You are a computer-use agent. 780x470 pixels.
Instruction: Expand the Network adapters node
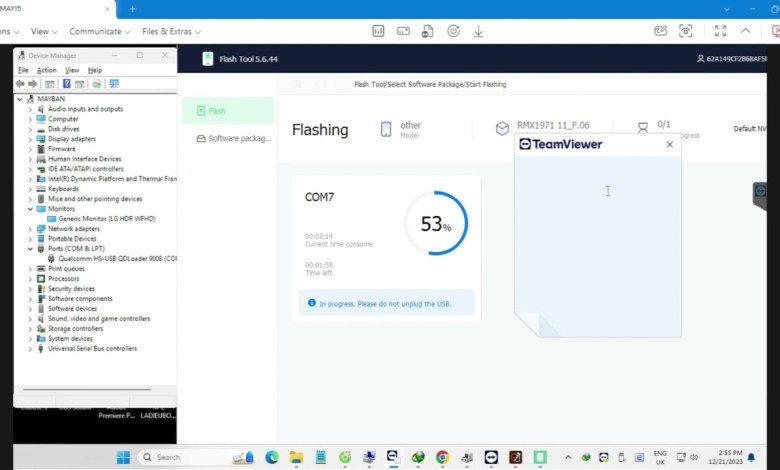30,229
